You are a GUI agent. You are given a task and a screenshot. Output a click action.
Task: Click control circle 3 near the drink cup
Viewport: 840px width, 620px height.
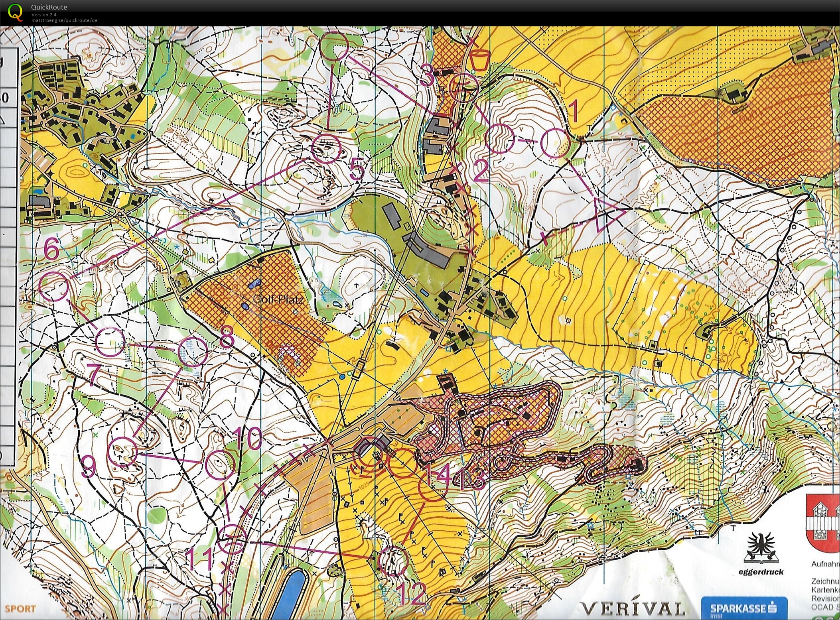click(463, 89)
